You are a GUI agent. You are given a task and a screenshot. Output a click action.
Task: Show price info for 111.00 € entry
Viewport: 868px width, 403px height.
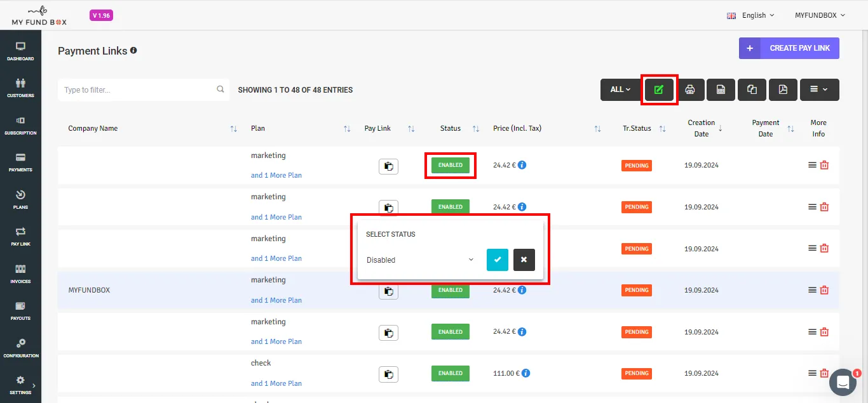pos(526,373)
